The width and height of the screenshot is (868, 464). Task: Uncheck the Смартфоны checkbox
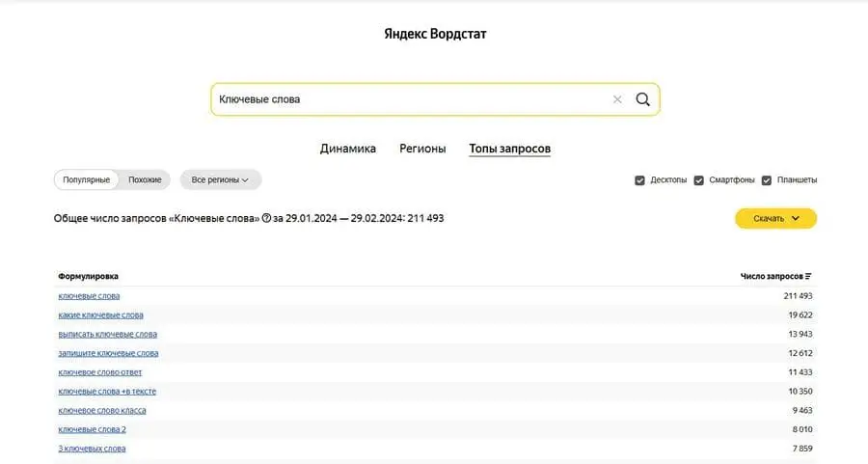pyautogui.click(x=698, y=180)
